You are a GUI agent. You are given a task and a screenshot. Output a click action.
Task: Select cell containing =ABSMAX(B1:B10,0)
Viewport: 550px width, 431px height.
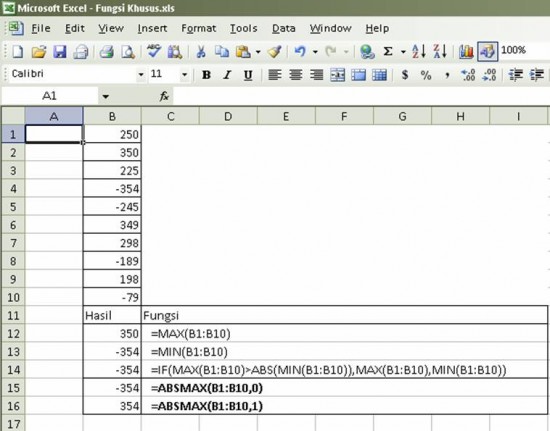tap(344, 388)
